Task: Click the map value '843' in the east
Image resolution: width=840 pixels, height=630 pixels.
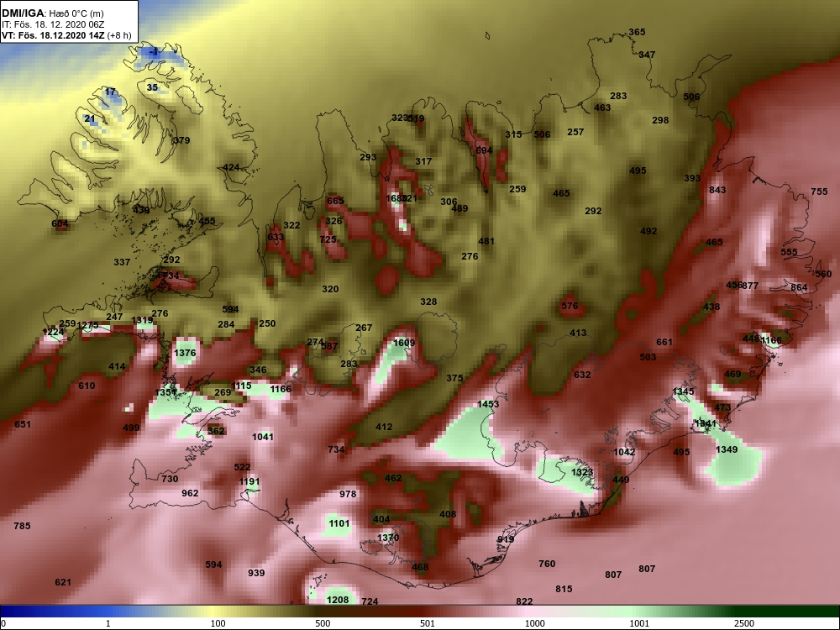Action: (x=717, y=190)
